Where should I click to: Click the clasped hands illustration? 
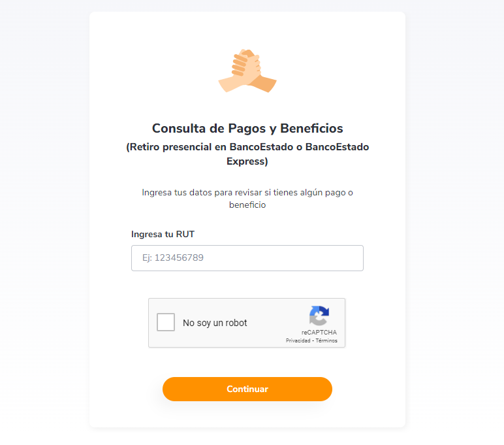click(247, 71)
